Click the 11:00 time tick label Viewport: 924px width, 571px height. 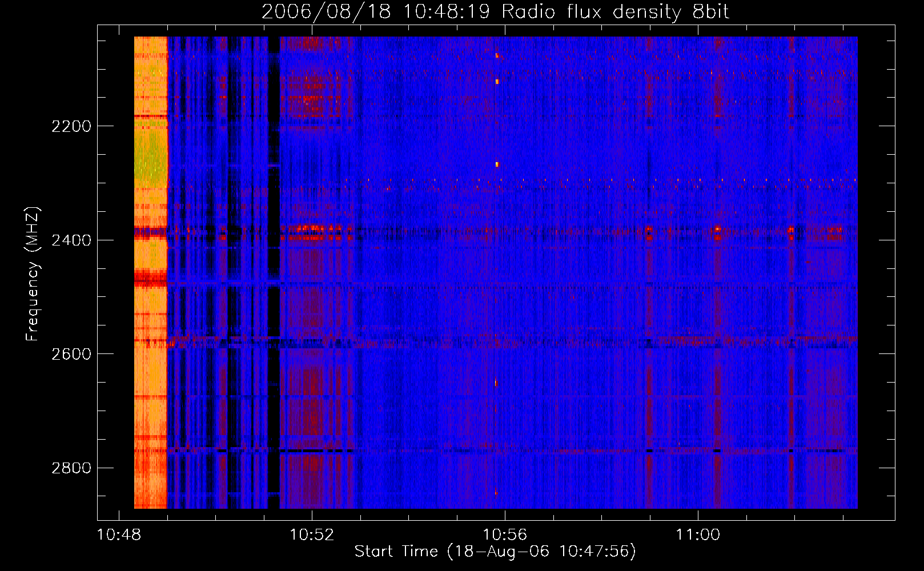pyautogui.click(x=698, y=535)
